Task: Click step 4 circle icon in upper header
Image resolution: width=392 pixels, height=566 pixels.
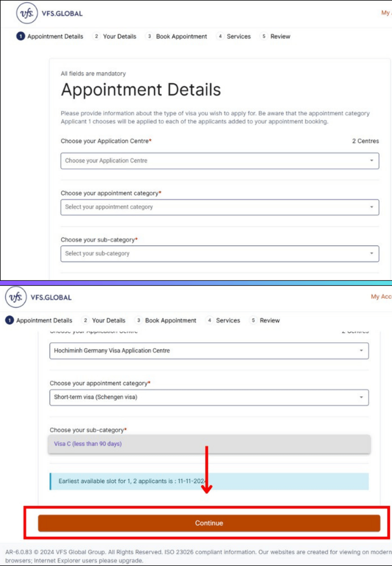Action: coord(220,37)
